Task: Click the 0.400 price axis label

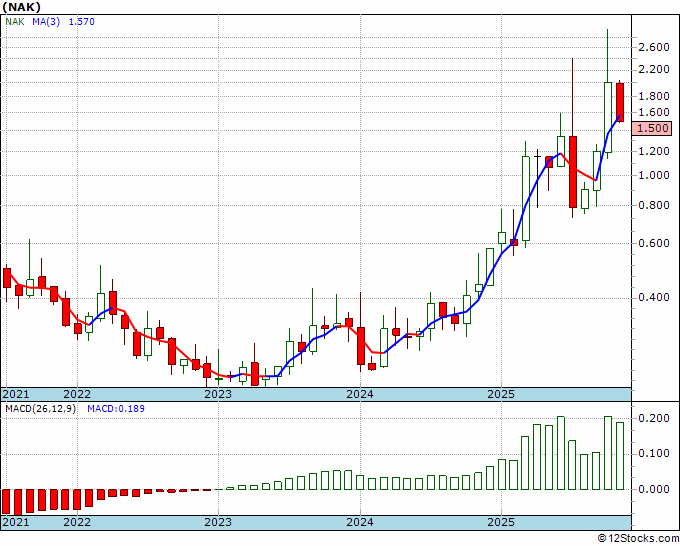Action: (654, 298)
